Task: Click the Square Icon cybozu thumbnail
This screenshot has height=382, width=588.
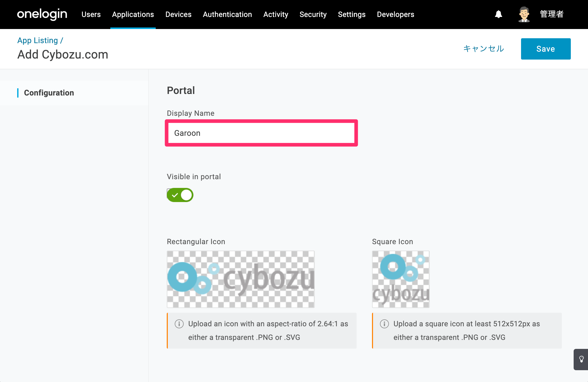Action: click(401, 279)
